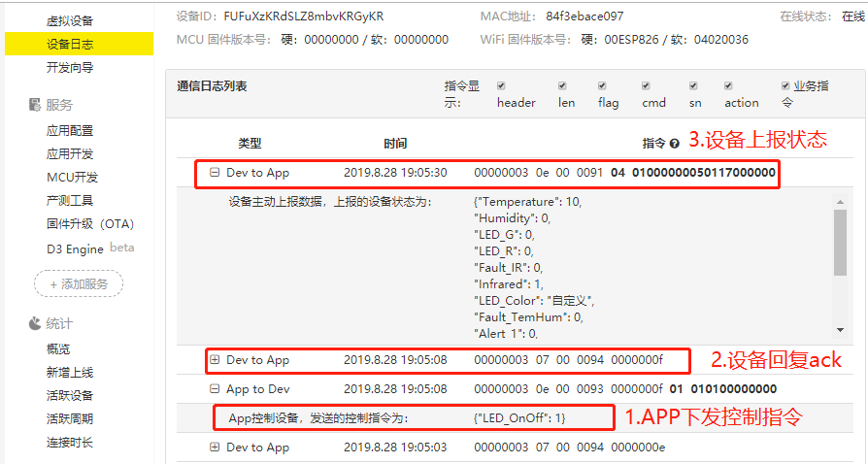This screenshot has height=464, width=868.
Task: Go to MCU开发 service page
Action: coord(73,178)
